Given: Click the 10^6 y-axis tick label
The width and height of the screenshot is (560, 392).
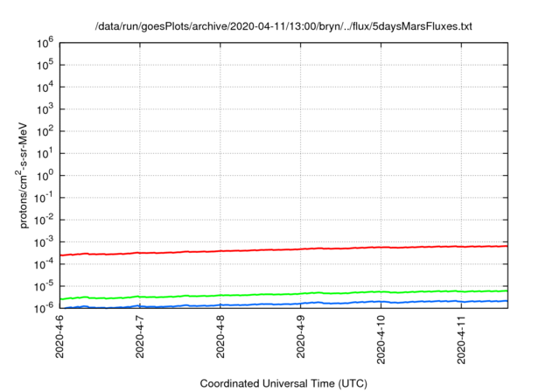Looking at the screenshot, I should click(45, 43).
